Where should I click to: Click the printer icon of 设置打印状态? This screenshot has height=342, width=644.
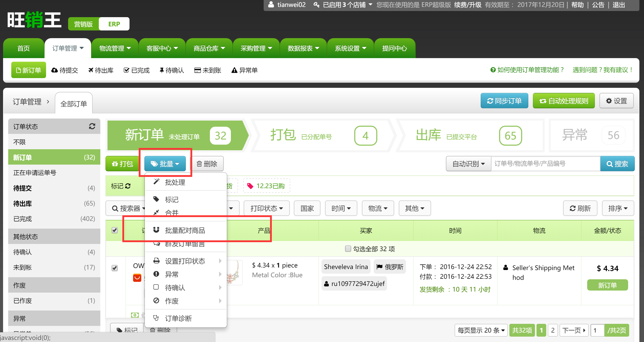click(x=156, y=261)
